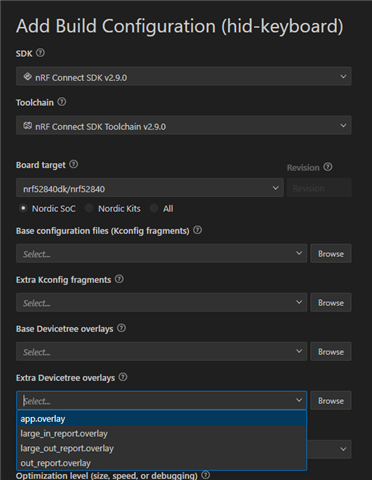Select the Nordic SoC radio button

click(23, 208)
